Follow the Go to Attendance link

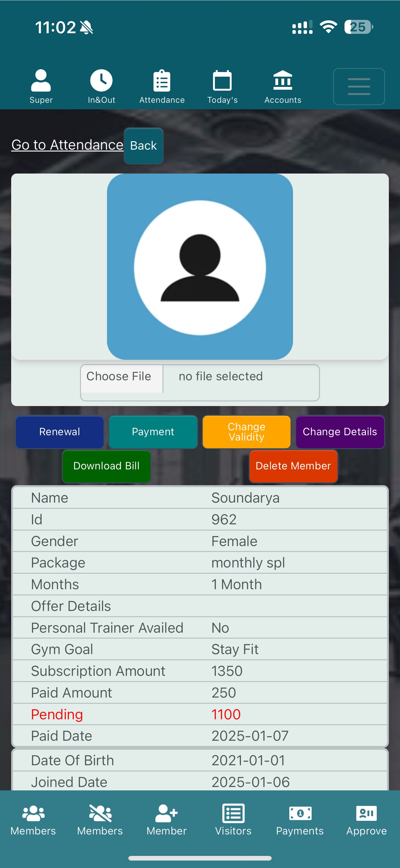pos(67,145)
